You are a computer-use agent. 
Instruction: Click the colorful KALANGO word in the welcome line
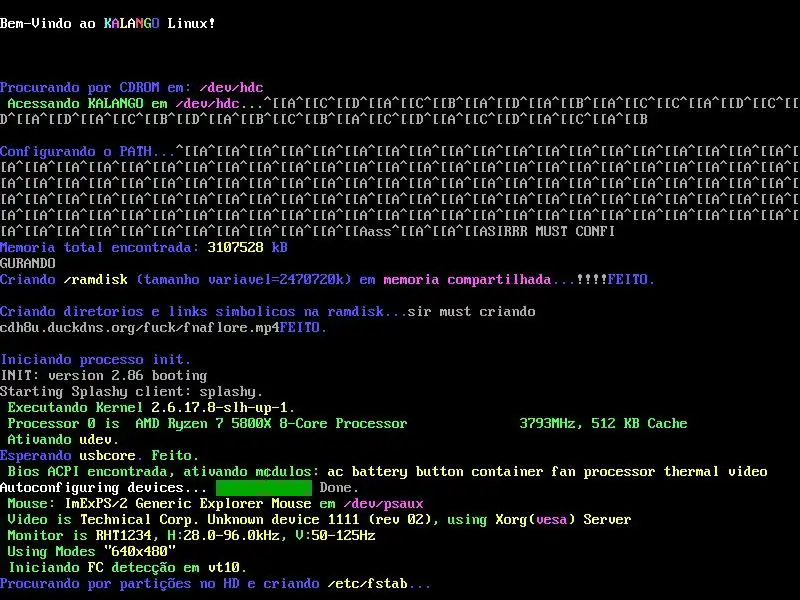pyautogui.click(x=132, y=23)
